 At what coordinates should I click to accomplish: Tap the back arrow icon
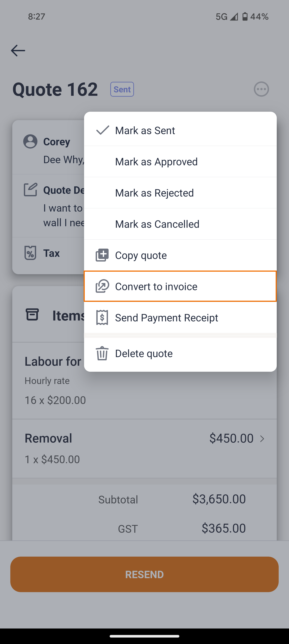[x=18, y=51]
